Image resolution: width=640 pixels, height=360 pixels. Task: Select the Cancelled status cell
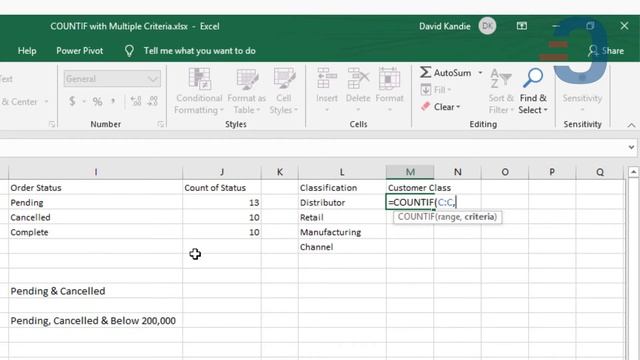click(x=96, y=217)
